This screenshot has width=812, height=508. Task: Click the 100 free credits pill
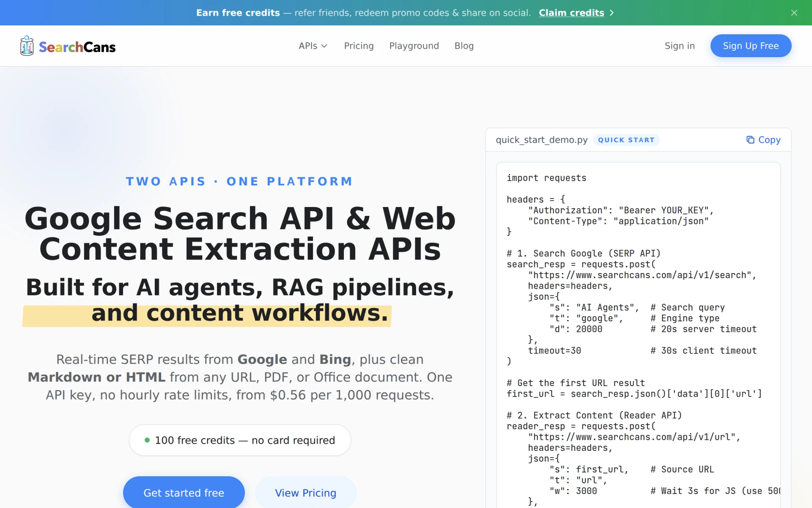click(240, 440)
